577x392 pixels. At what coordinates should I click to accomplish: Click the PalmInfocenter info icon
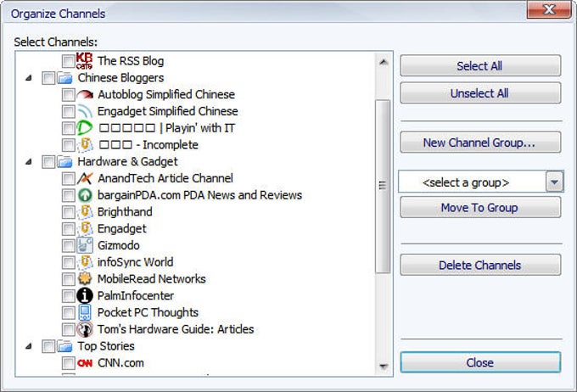tap(85, 295)
